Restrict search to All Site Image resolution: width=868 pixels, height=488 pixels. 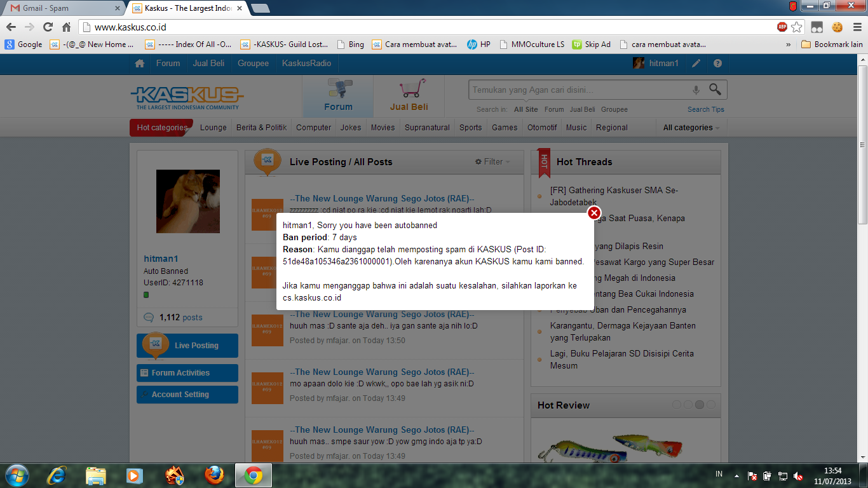[x=526, y=109]
